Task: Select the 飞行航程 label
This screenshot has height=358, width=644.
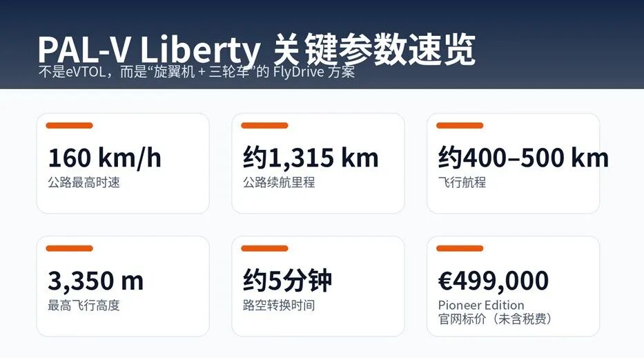Action: 462,184
